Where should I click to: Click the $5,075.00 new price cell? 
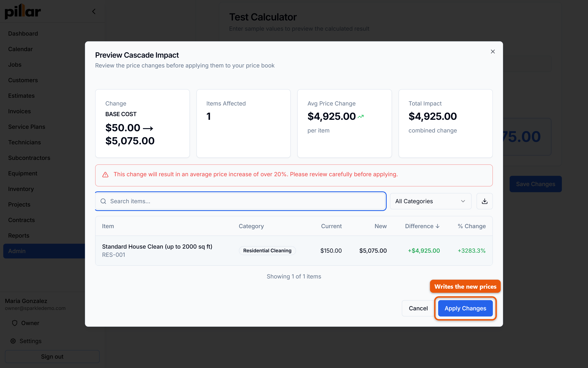click(373, 250)
